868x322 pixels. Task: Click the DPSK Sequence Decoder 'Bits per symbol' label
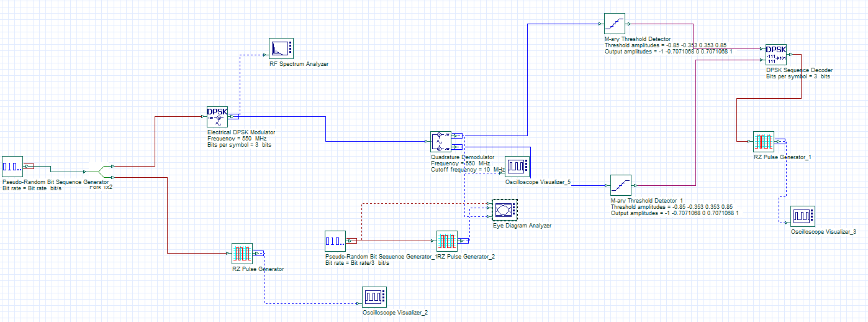pos(798,77)
